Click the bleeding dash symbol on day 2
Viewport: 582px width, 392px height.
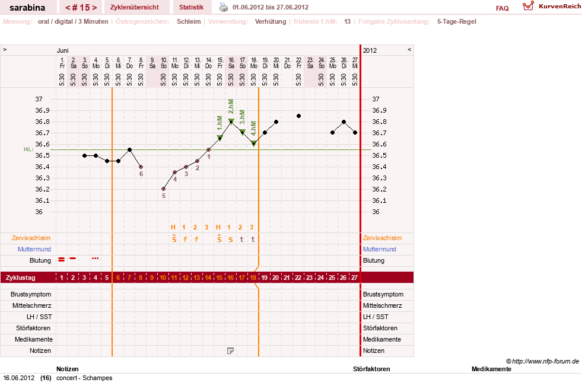pyautogui.click(x=73, y=258)
